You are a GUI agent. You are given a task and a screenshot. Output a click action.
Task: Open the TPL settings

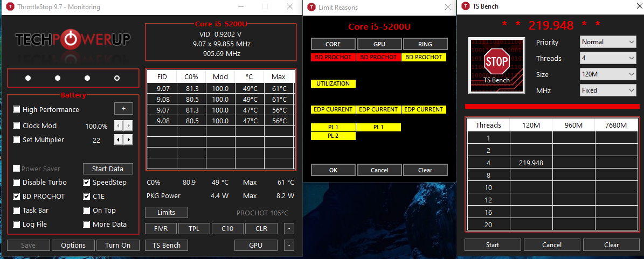[195, 229]
